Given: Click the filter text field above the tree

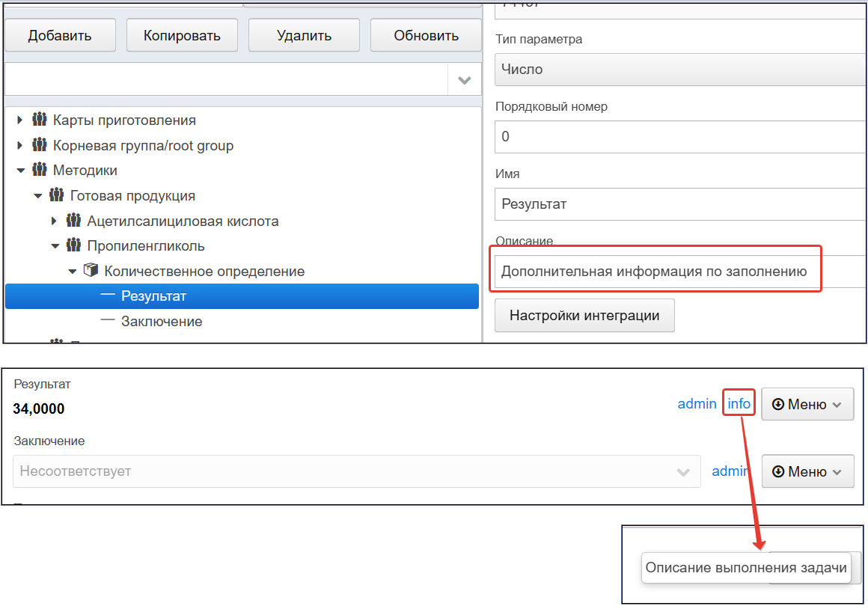Looking at the screenshot, I should 227,80.
